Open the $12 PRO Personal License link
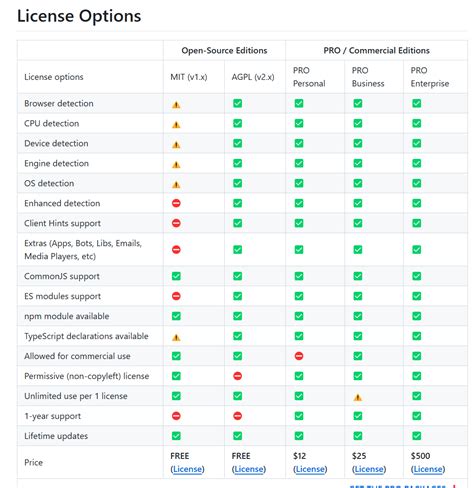Viewport: 474px width, 488px height. (310, 469)
